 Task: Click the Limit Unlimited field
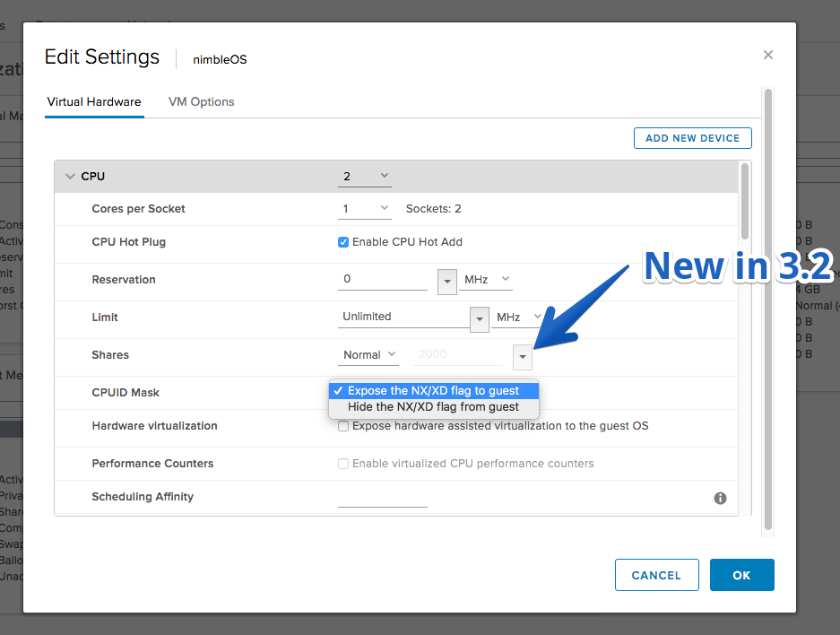(x=403, y=317)
